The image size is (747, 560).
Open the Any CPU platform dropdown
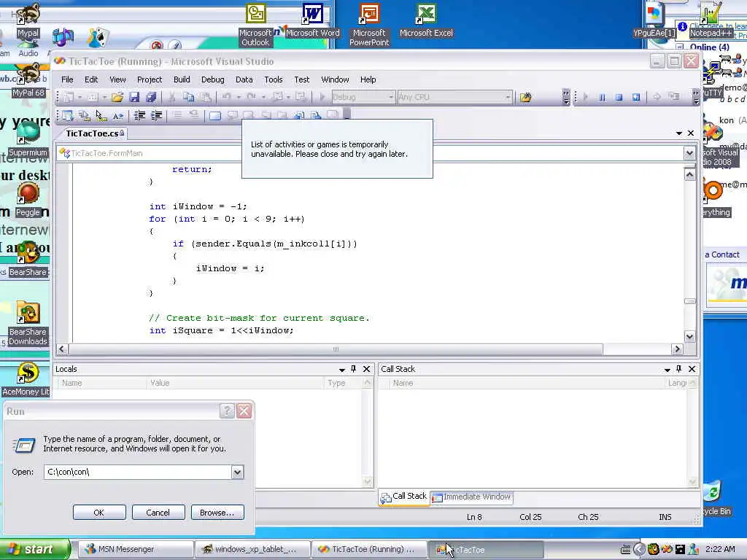coord(508,97)
